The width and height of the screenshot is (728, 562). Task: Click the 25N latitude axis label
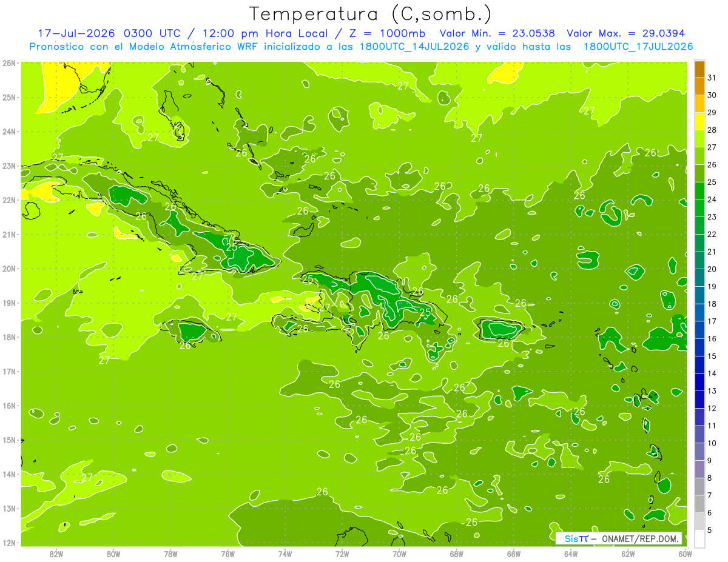tap(9, 97)
